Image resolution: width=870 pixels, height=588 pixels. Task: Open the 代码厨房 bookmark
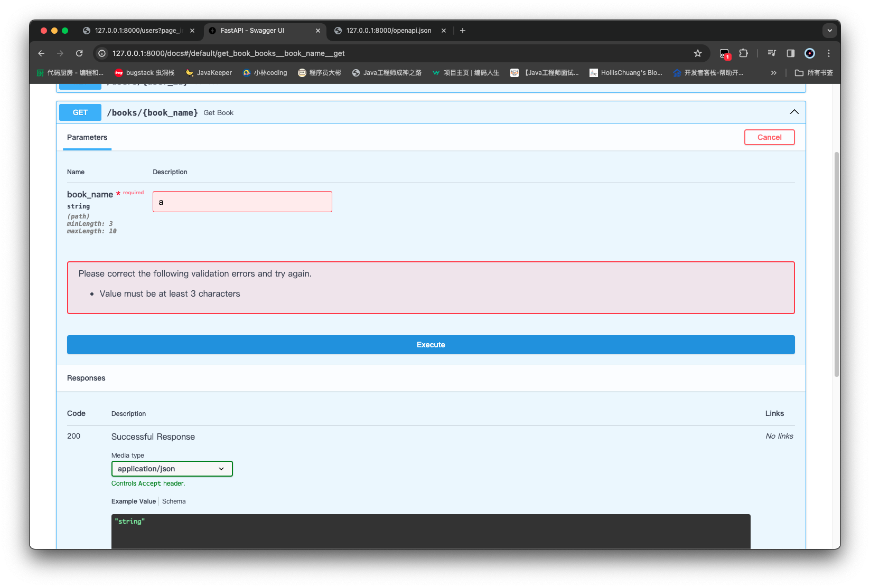point(70,73)
